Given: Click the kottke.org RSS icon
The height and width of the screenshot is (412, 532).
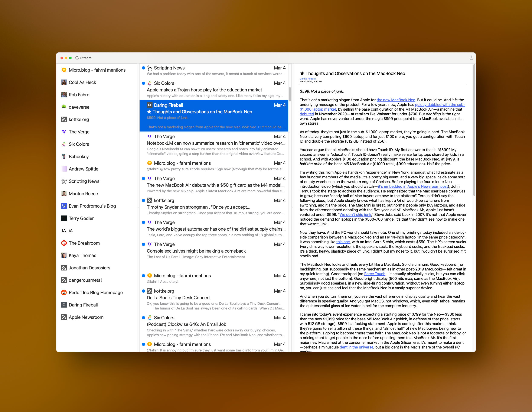Looking at the screenshot, I should tap(64, 119).
